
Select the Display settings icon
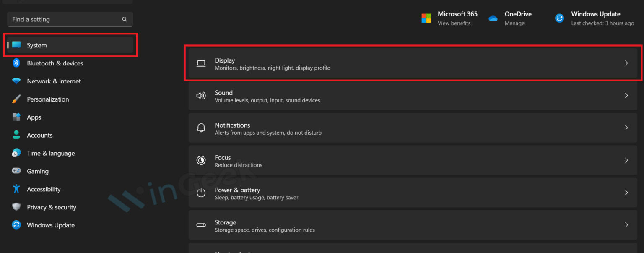[x=201, y=63]
